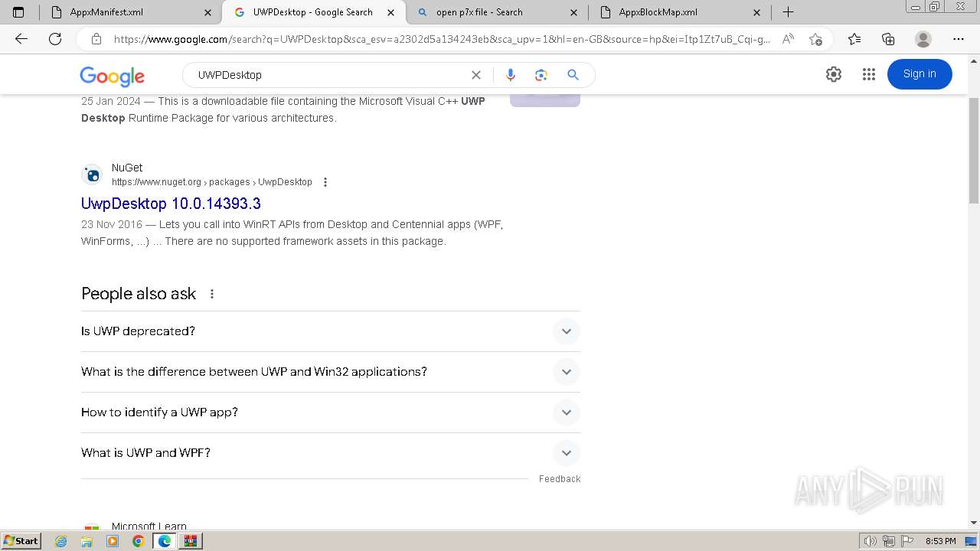Image resolution: width=980 pixels, height=551 pixels.
Task: Close the AppxBlockMap.xml tab
Action: click(x=756, y=12)
